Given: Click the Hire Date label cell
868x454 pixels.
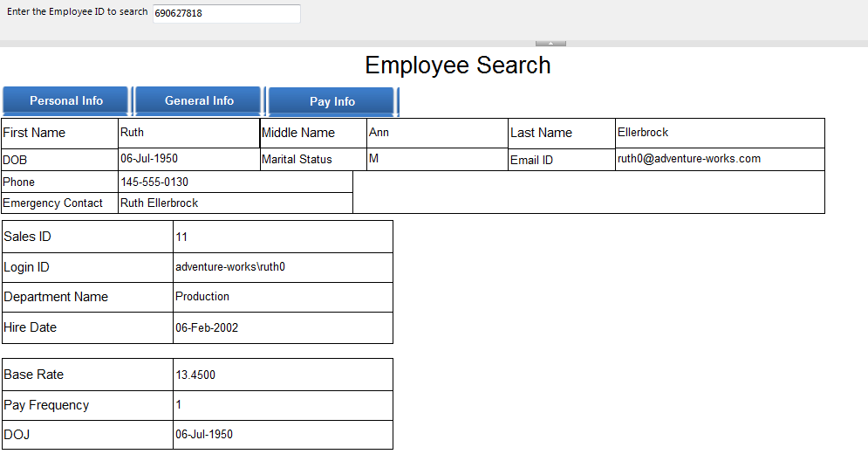Looking at the screenshot, I should click(87, 327).
